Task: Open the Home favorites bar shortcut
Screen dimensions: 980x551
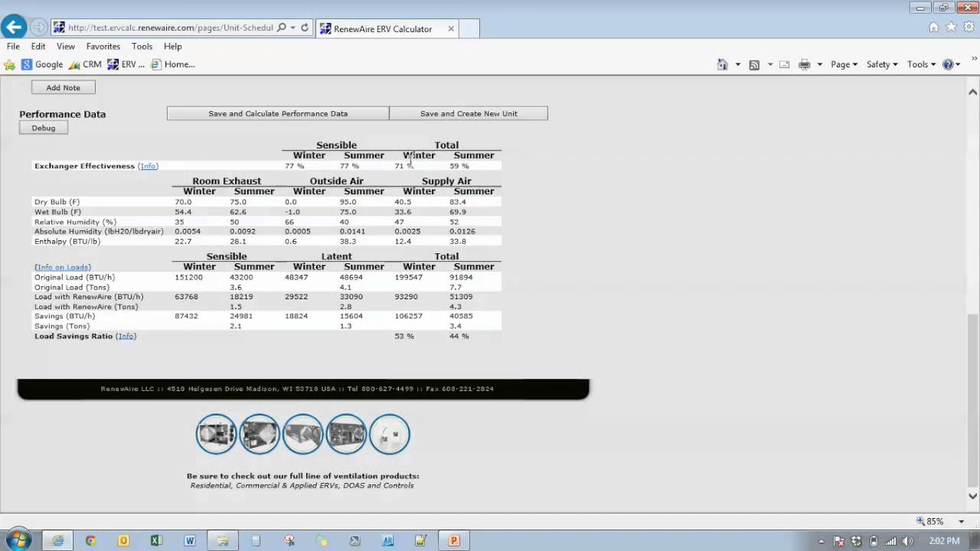Action: 172,64
